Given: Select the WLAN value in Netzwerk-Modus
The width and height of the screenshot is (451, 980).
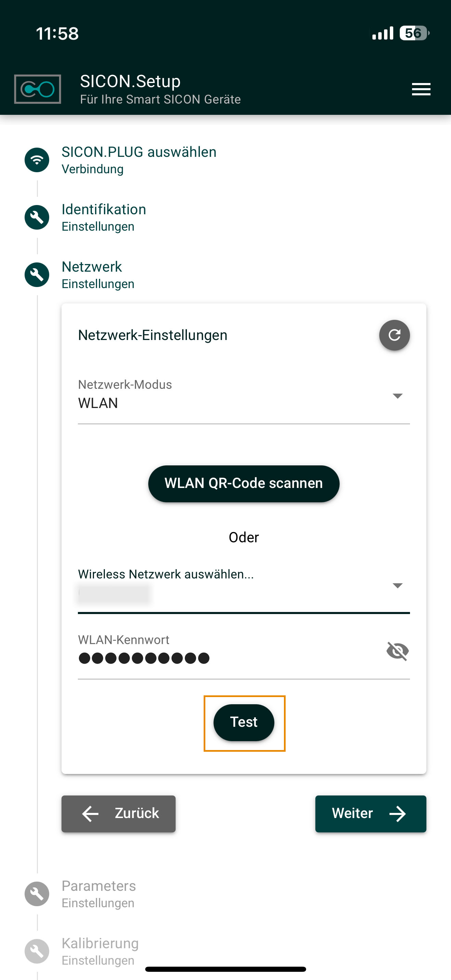Looking at the screenshot, I should [98, 403].
